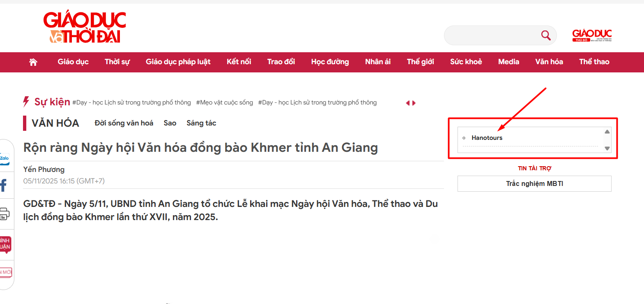The image size is (644, 304).
Task: Click author name Yến Phương
Action: [44, 169]
